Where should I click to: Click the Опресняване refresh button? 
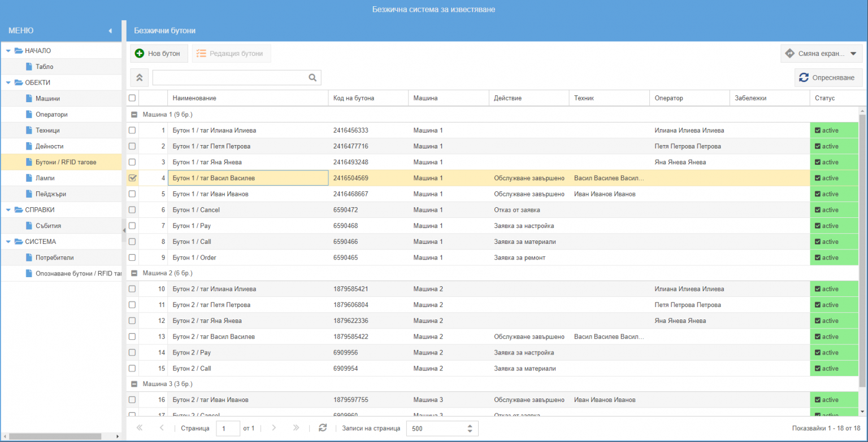point(828,78)
